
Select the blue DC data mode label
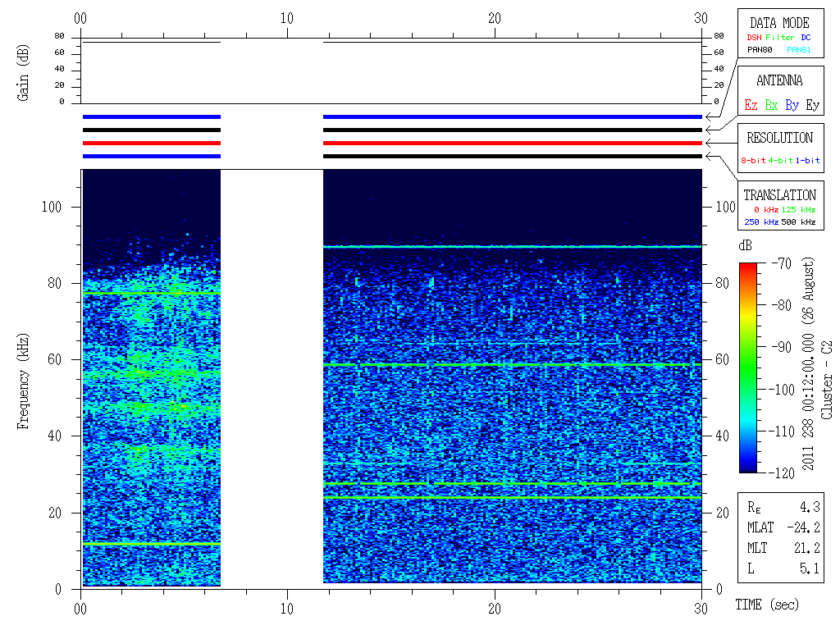point(806,38)
